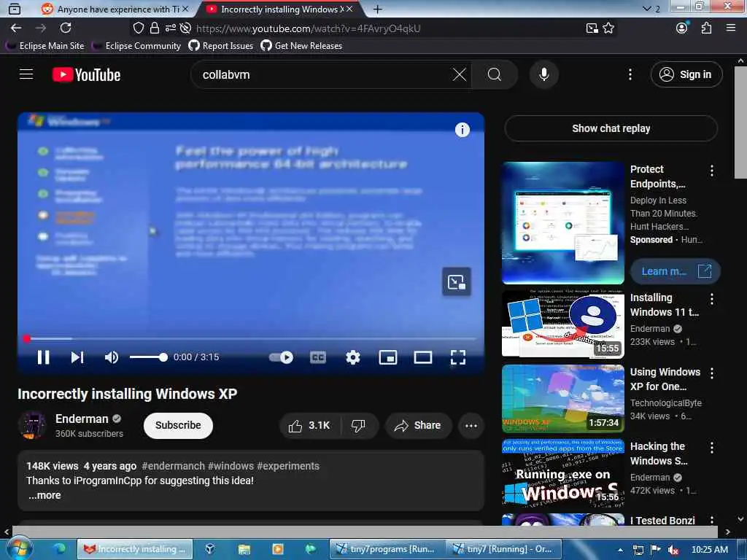Click the search magnifier button
This screenshot has height=560, width=747.
[x=495, y=74]
